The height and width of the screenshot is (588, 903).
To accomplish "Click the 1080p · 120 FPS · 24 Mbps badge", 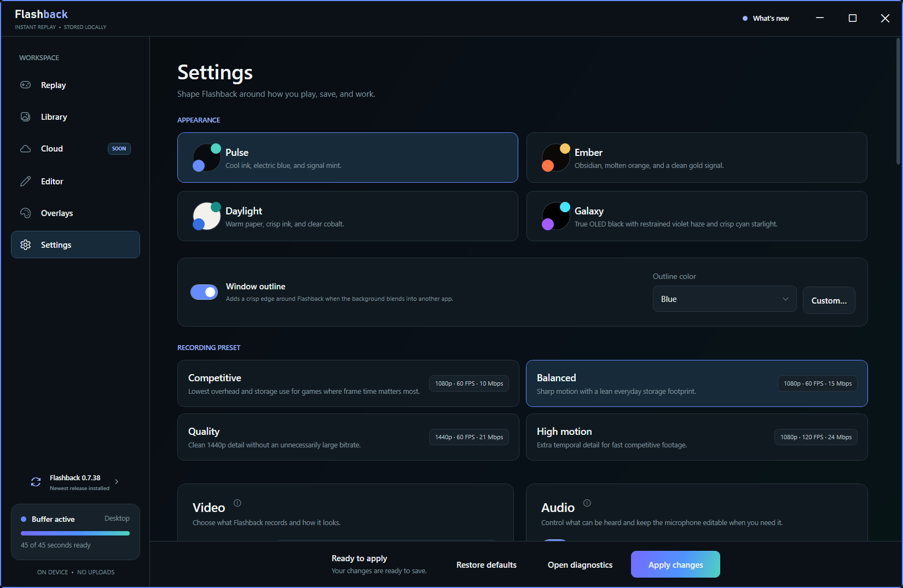I will click(816, 437).
